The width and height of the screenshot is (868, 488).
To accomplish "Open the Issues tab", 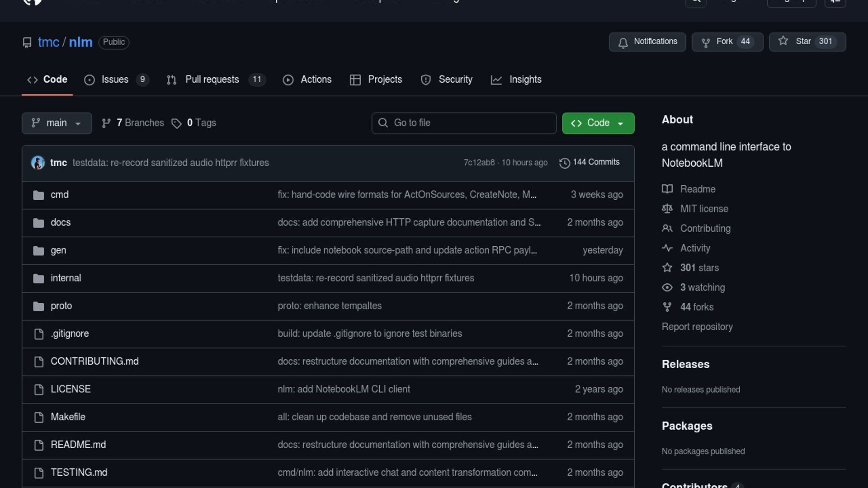I will click(115, 80).
